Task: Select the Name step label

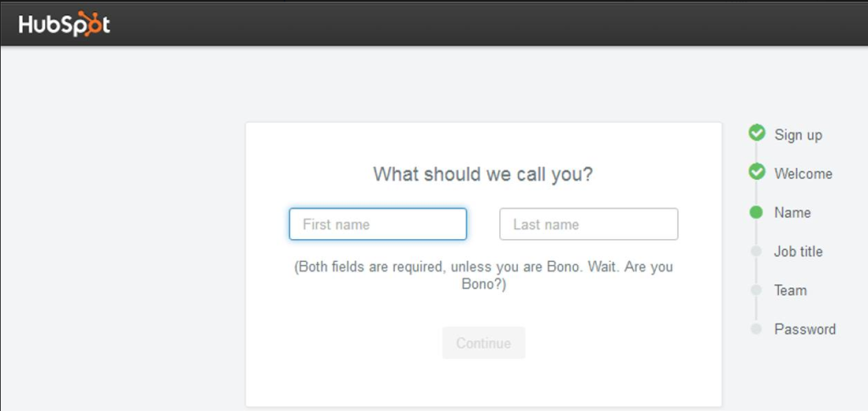Action: click(x=793, y=213)
